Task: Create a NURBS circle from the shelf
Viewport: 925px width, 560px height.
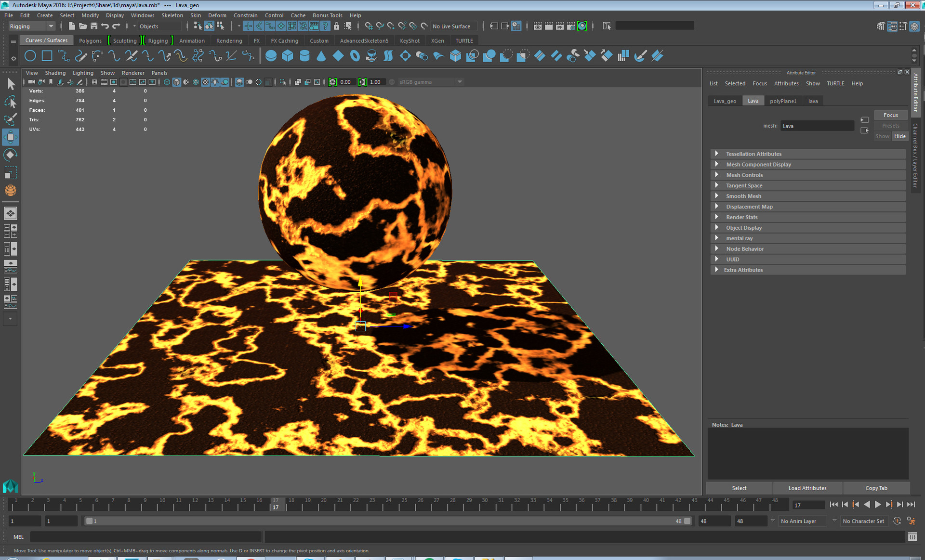Action: pos(30,56)
